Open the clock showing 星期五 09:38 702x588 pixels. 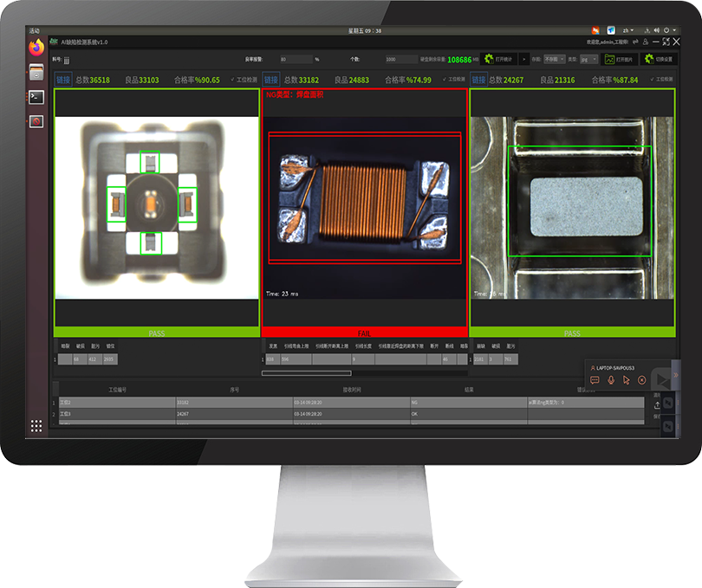(364, 31)
